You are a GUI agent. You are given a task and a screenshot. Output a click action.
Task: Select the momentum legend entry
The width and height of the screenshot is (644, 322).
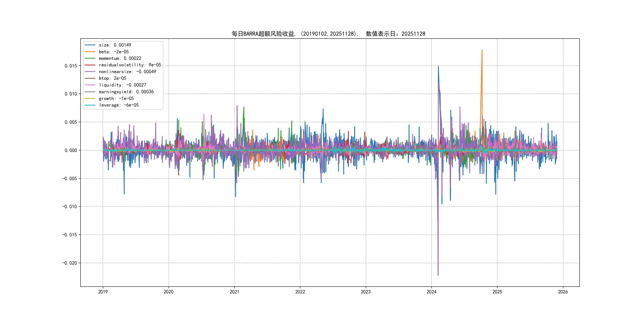[x=120, y=58]
